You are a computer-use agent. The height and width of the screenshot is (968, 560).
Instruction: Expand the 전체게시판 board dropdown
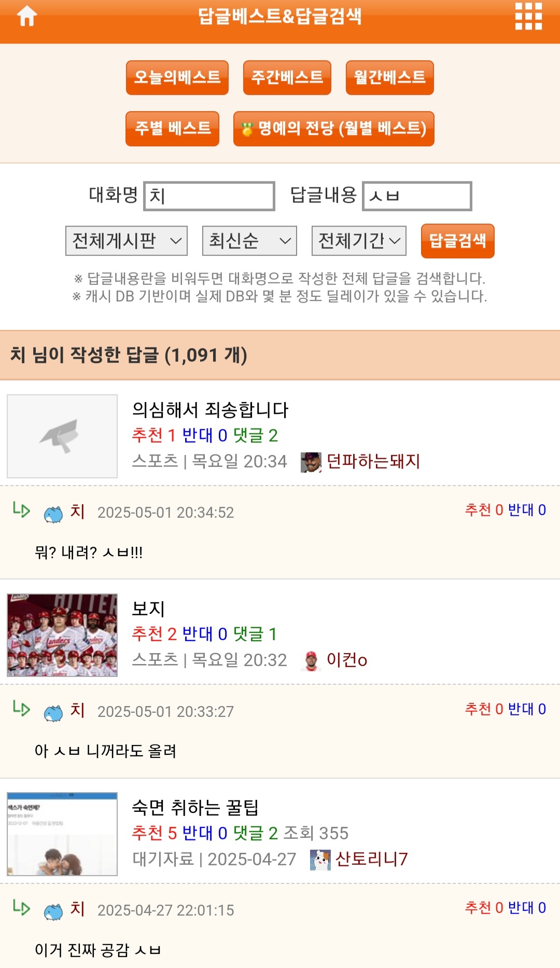(126, 241)
